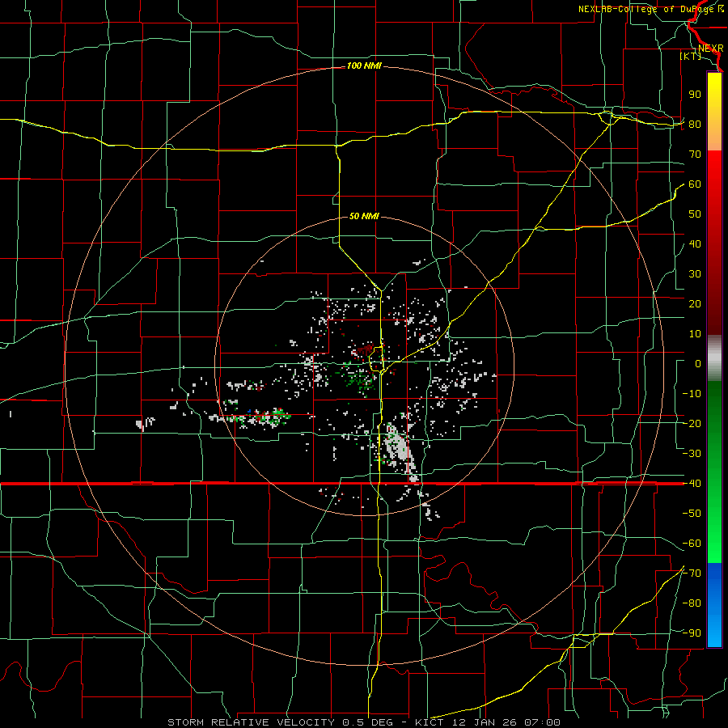This screenshot has width=728, height=728.
Task: Click the 30 value on velocity scale
Action: pos(695,274)
